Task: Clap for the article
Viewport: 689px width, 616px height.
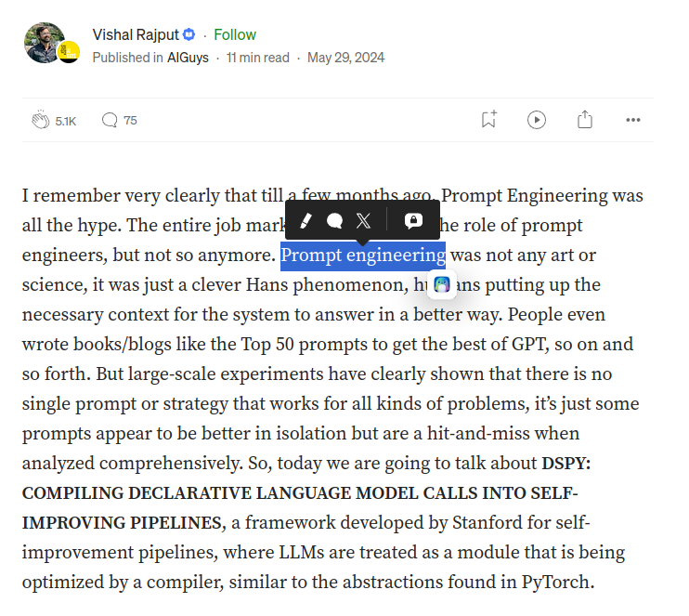Action: coord(41,120)
